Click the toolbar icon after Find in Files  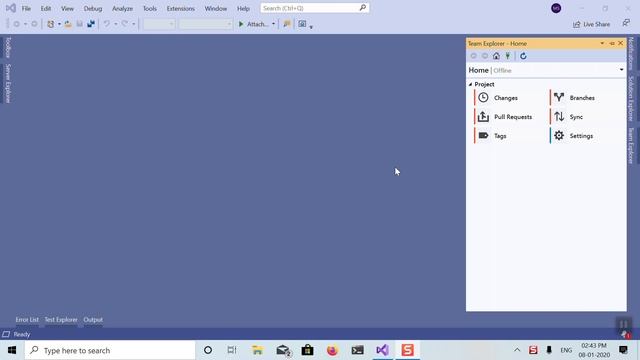pyautogui.click(x=302, y=24)
